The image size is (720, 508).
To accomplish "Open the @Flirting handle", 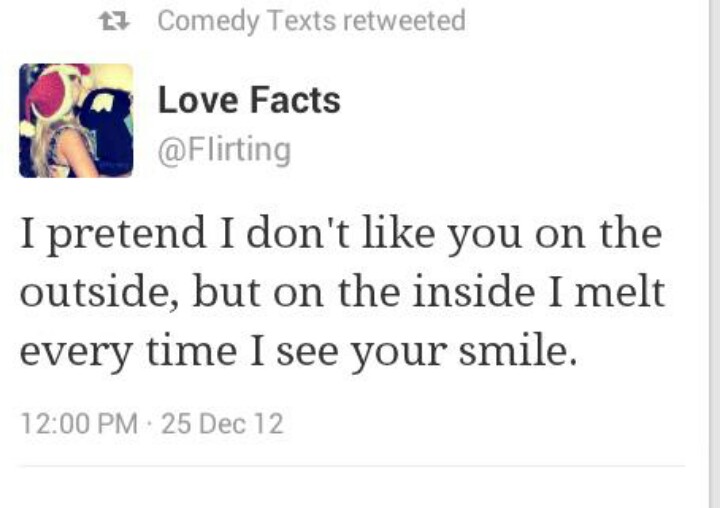I will pyautogui.click(x=224, y=150).
